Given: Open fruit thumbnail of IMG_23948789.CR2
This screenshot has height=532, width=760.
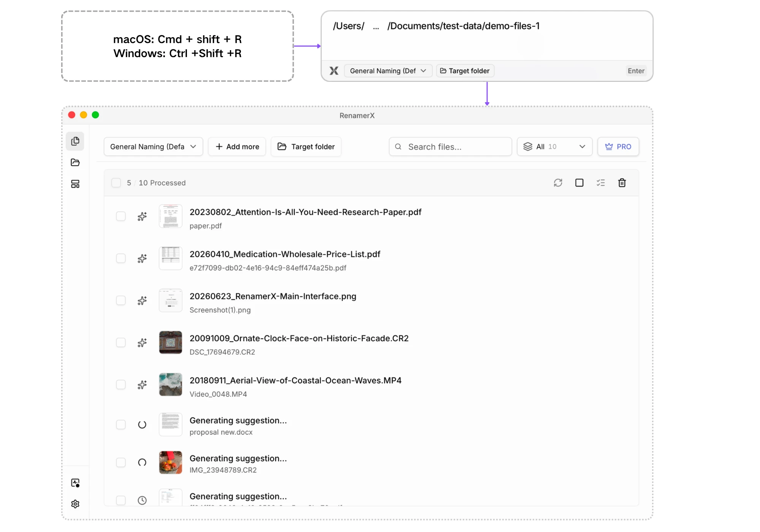Looking at the screenshot, I should click(x=171, y=462).
